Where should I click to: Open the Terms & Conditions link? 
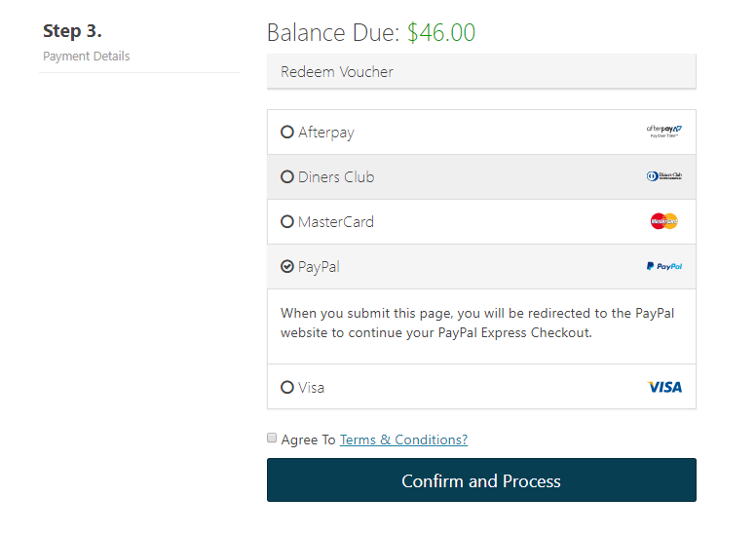403,439
